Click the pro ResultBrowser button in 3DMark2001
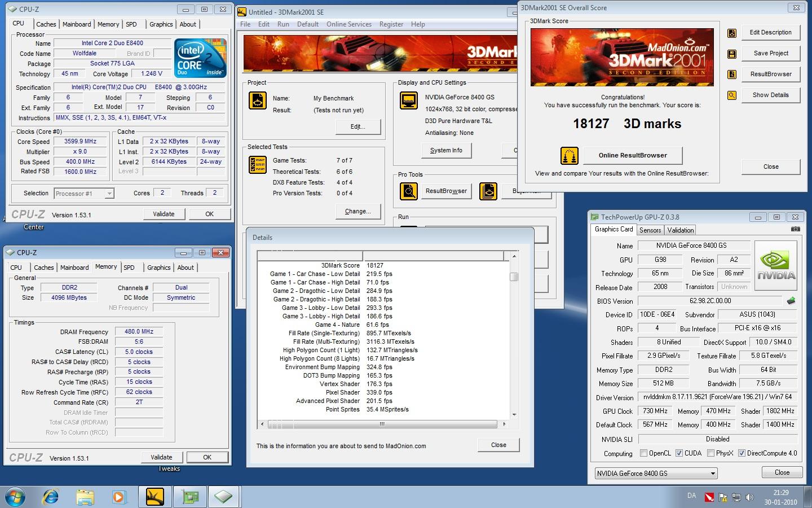The width and height of the screenshot is (812, 508). [446, 191]
